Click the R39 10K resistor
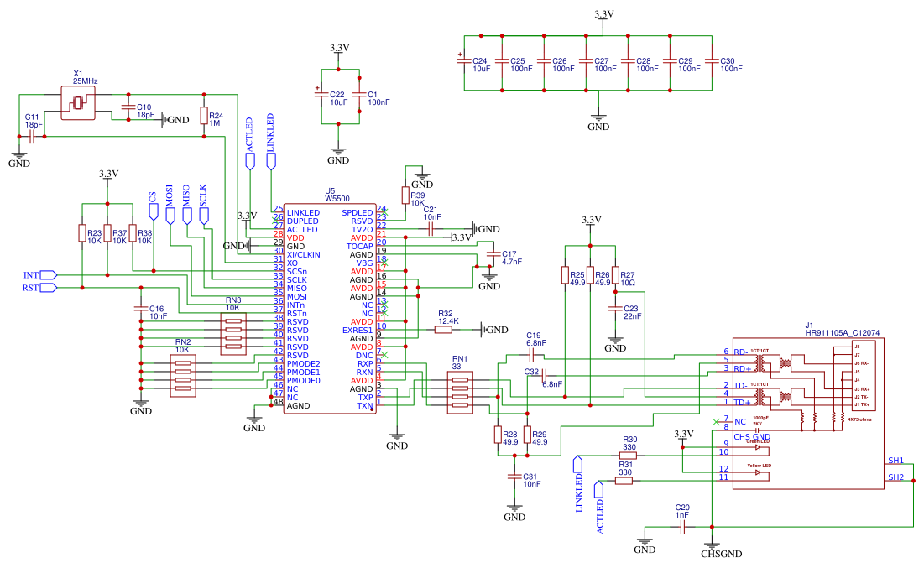The height and width of the screenshot is (568, 924). click(405, 197)
